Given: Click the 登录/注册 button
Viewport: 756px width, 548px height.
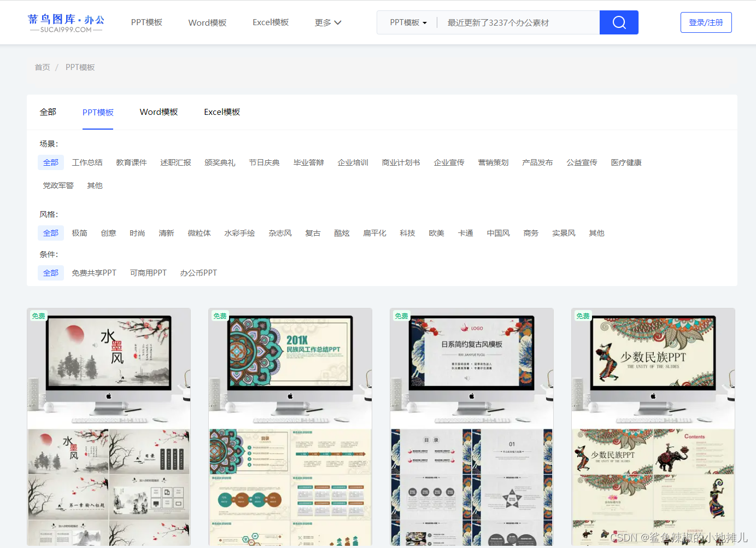Looking at the screenshot, I should click(x=706, y=22).
